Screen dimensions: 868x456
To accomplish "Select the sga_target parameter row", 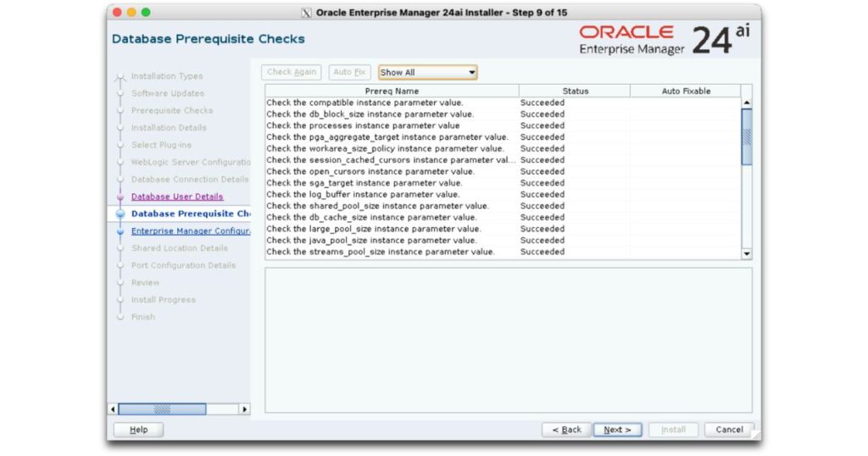I will tap(503, 182).
